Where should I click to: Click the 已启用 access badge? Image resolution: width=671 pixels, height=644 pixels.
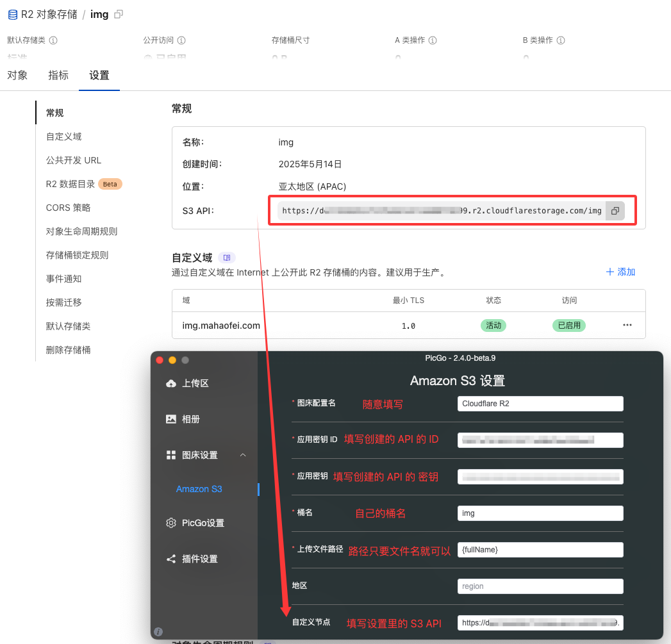(x=569, y=326)
